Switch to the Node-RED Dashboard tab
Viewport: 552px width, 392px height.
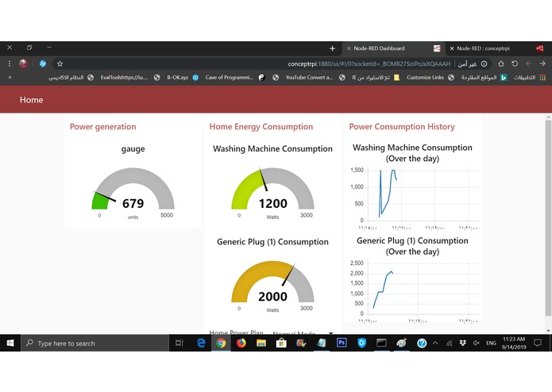tap(393, 48)
